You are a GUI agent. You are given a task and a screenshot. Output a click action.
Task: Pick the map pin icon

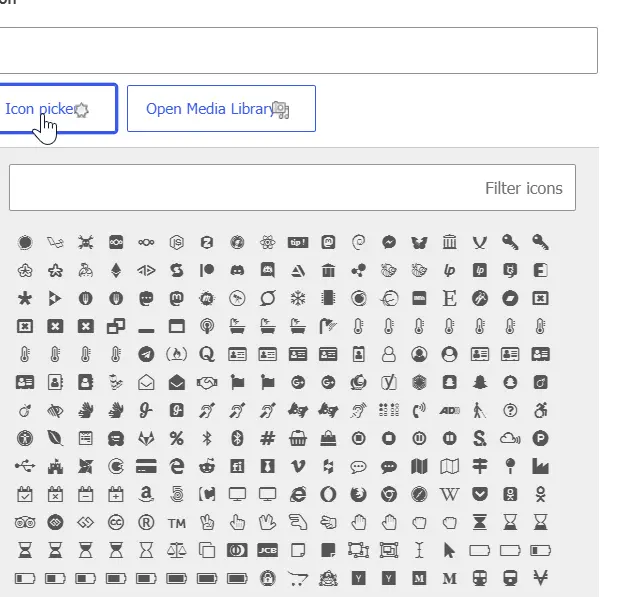coord(510,466)
